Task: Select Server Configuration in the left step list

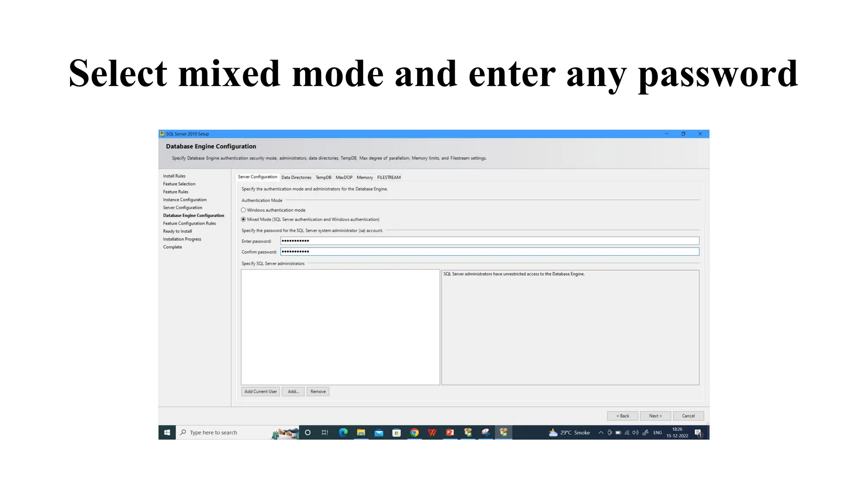Action: click(183, 208)
